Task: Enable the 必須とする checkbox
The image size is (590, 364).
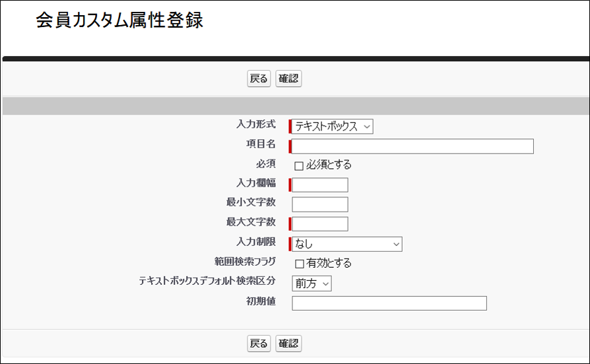Action: pyautogui.click(x=299, y=166)
